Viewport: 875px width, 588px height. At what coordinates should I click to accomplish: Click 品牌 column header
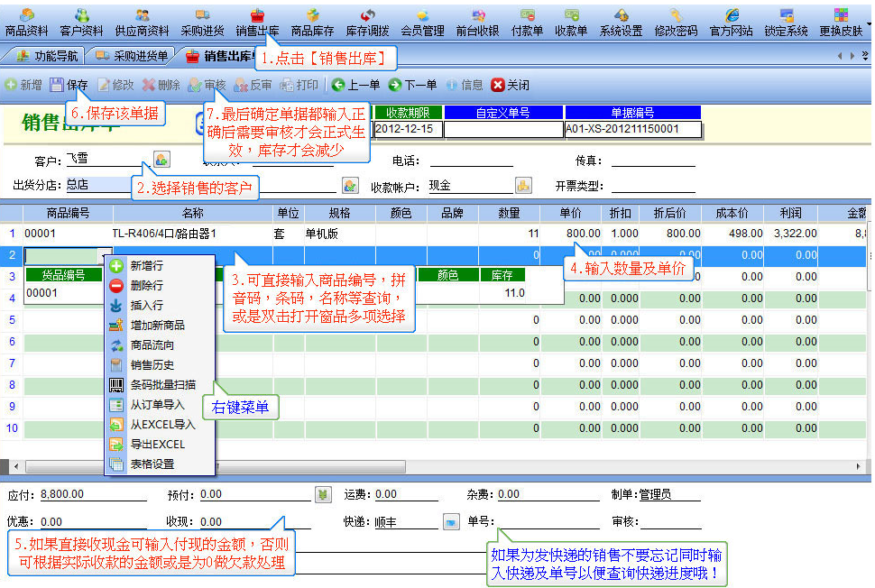[x=453, y=213]
